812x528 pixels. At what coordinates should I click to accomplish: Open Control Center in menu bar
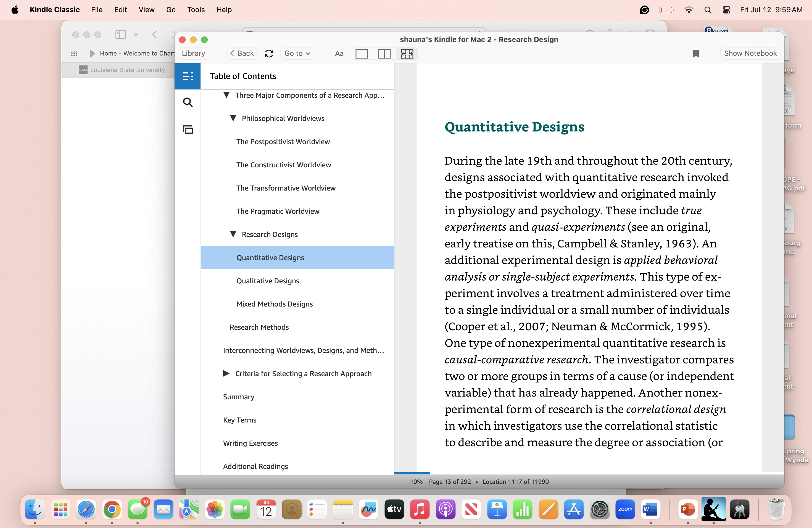click(x=726, y=10)
